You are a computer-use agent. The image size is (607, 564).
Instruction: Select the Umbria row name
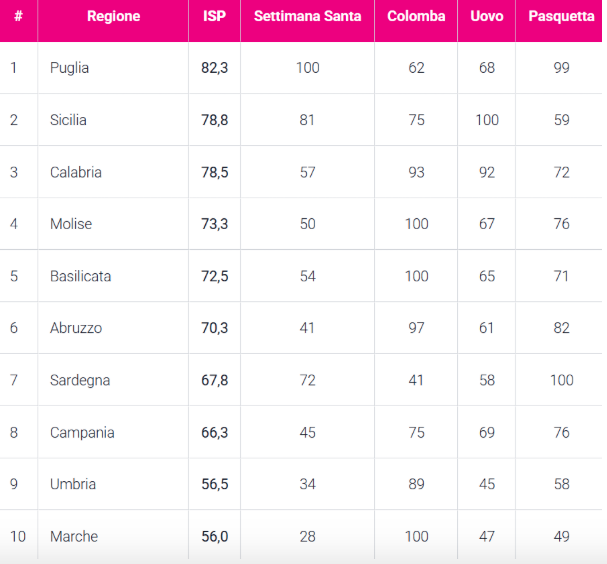click(x=72, y=484)
